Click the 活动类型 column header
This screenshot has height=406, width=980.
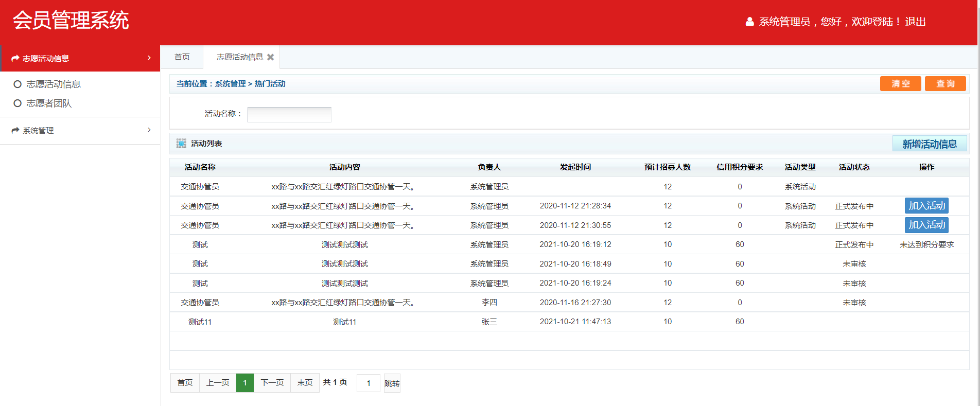point(800,167)
